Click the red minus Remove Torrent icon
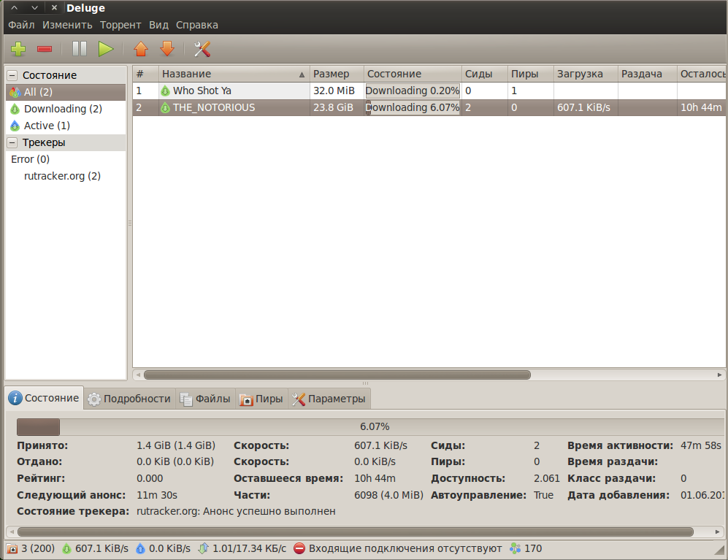Viewport: 728px width, 560px height. pyautogui.click(x=45, y=49)
